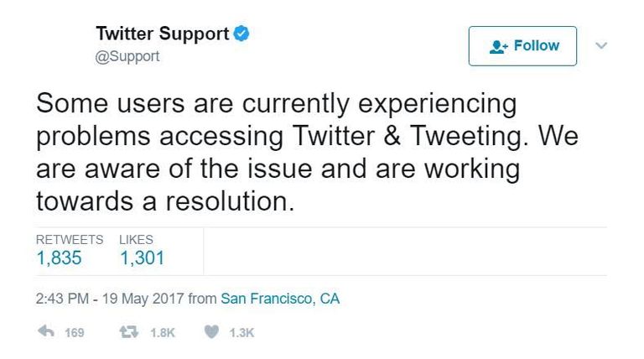Image resolution: width=644 pixels, height=359 pixels.
Task: Retweet this tweet using the retweet icon
Action: 130,332
